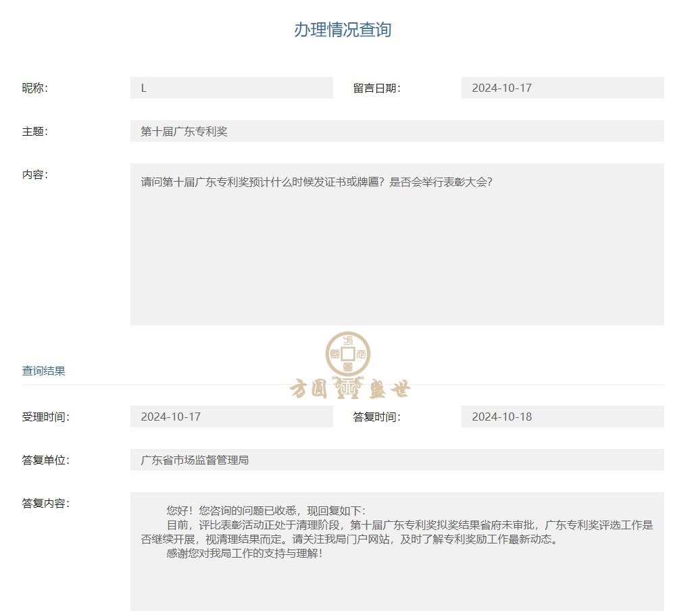Click the 受理时间 field showing 2024-10-17

tap(231, 417)
